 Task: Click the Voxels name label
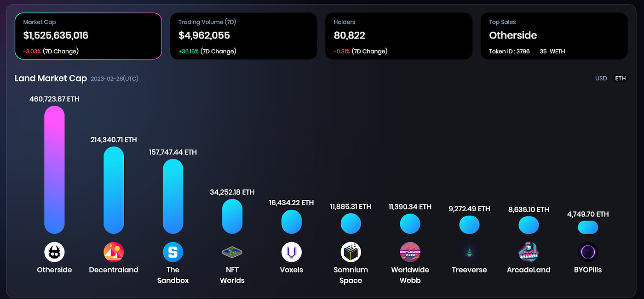tap(292, 270)
